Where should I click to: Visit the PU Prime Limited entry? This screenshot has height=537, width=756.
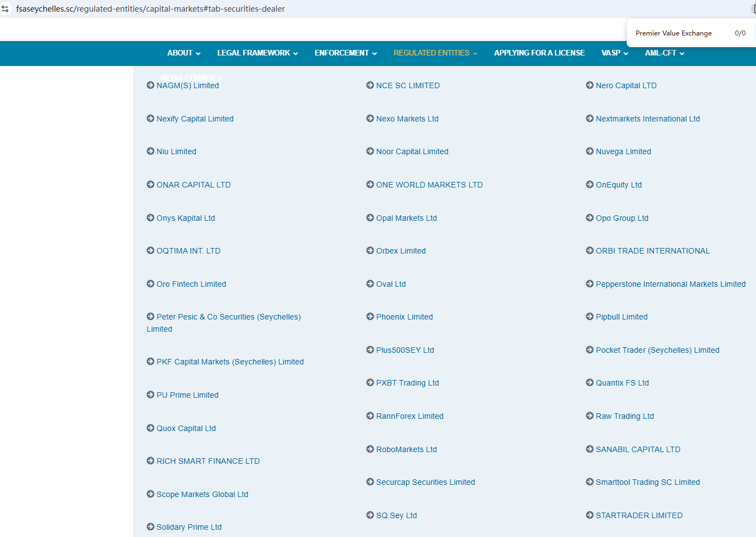click(x=187, y=395)
